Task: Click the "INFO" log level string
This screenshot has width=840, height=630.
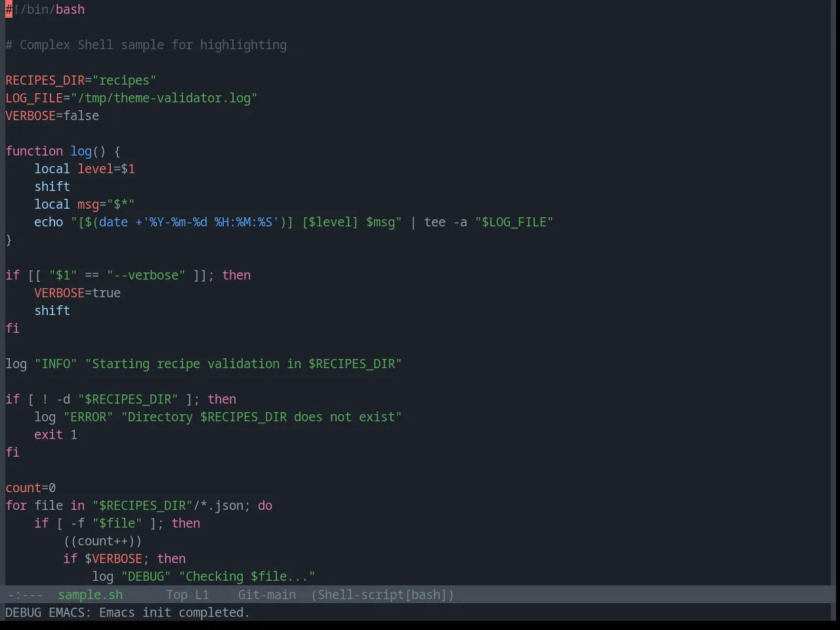Action: click(56, 364)
